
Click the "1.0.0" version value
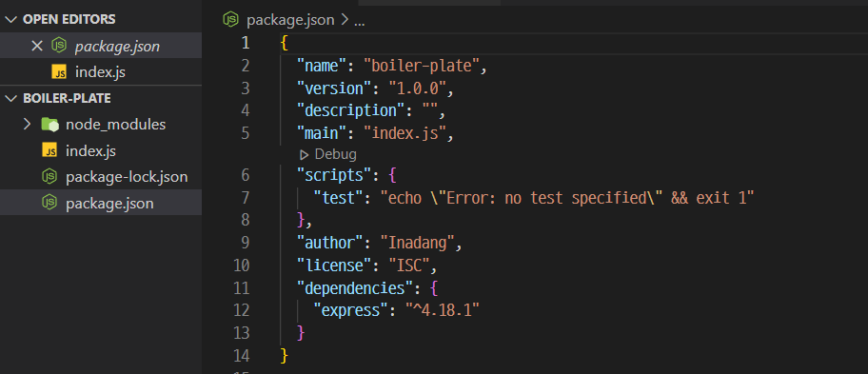tap(417, 88)
